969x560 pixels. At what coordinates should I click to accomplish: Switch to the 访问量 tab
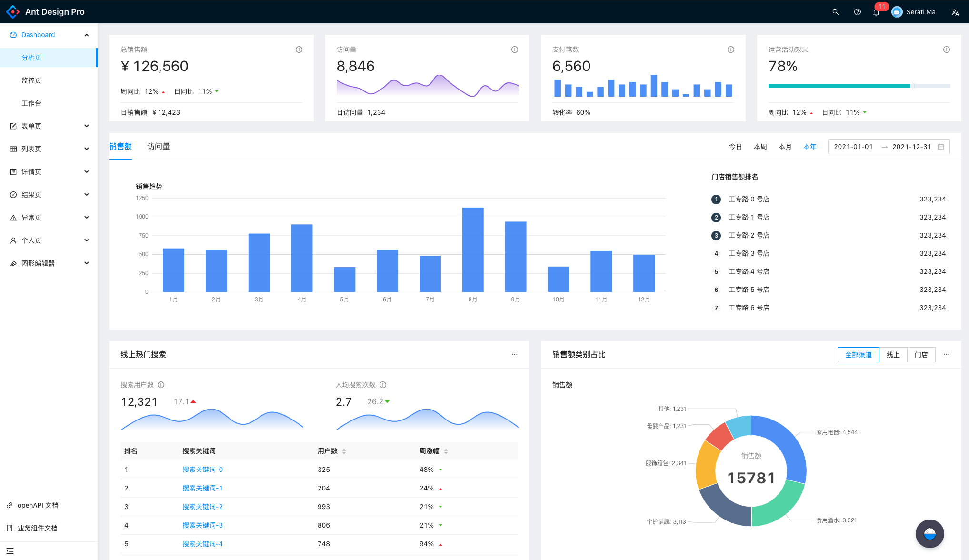tap(159, 146)
